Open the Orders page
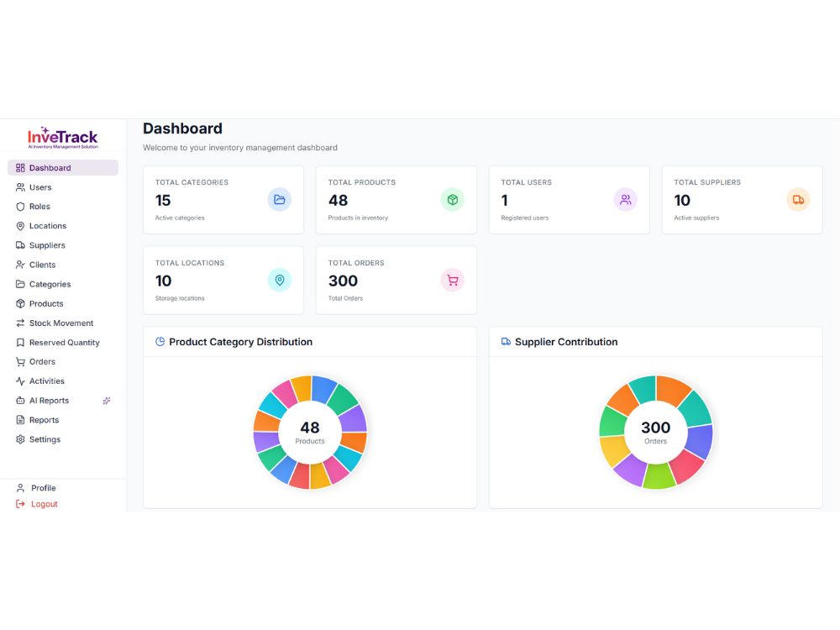Image resolution: width=840 pixels, height=630 pixels. [x=63, y=361]
